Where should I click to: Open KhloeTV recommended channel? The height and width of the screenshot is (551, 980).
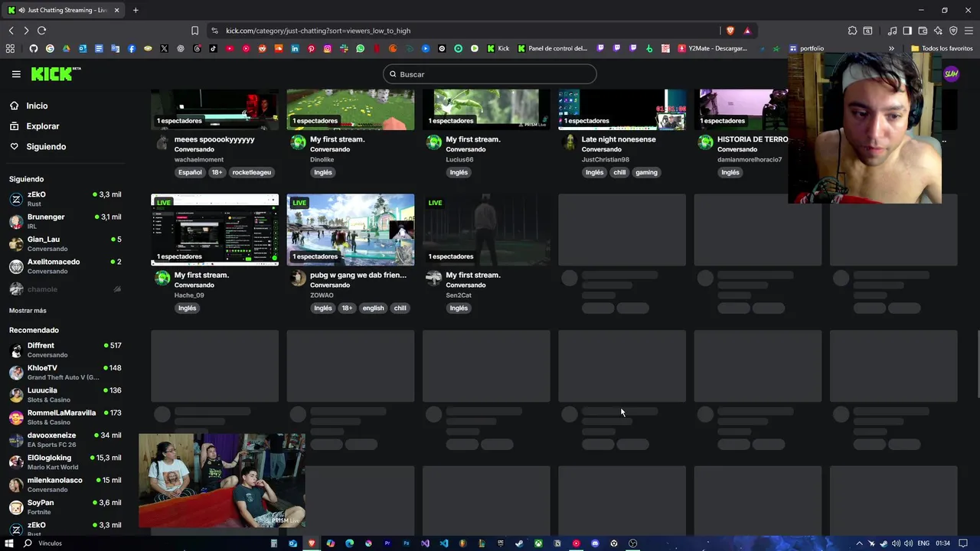point(65,373)
